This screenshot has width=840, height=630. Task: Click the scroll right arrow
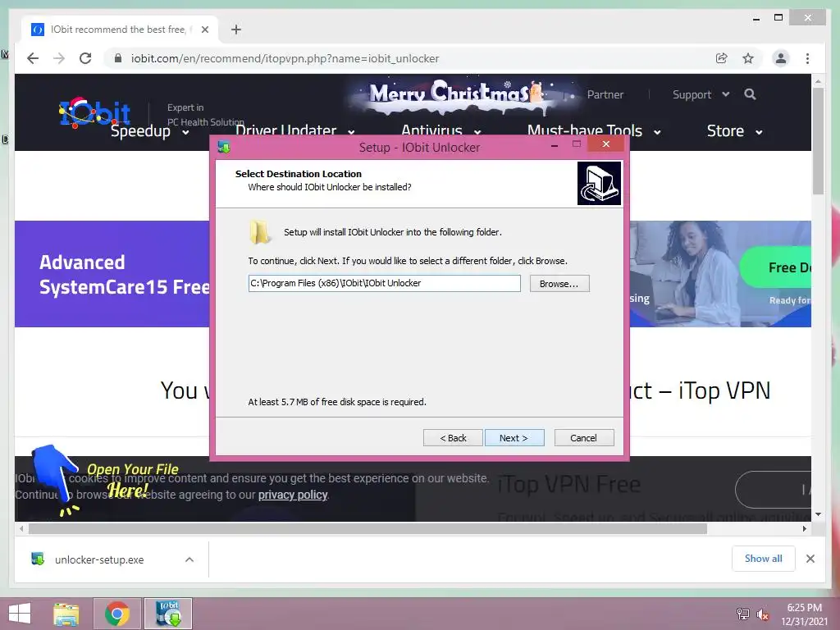(x=804, y=529)
